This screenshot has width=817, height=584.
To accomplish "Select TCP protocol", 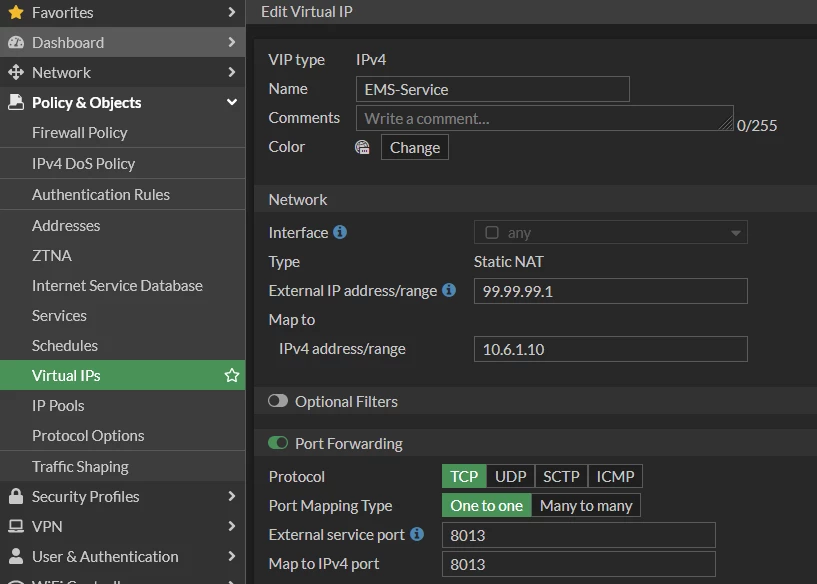I will [x=464, y=476].
